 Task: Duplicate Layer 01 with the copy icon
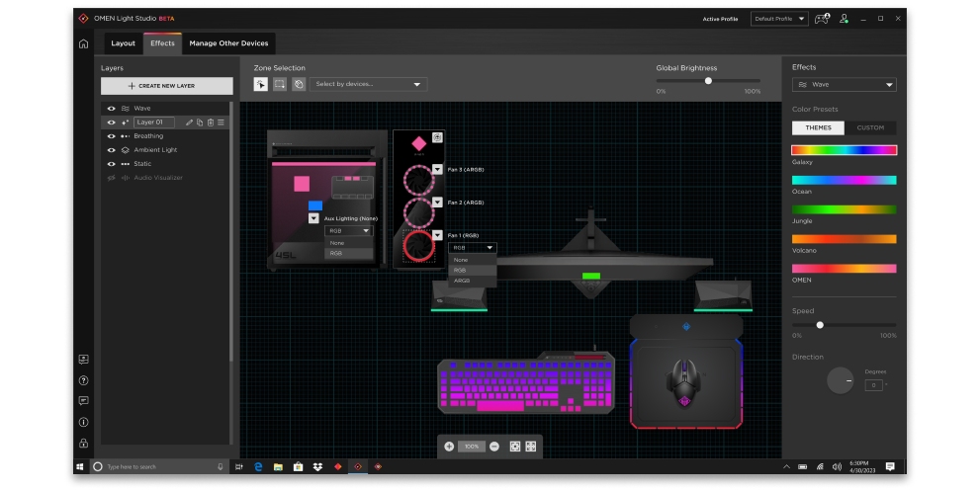tap(200, 122)
